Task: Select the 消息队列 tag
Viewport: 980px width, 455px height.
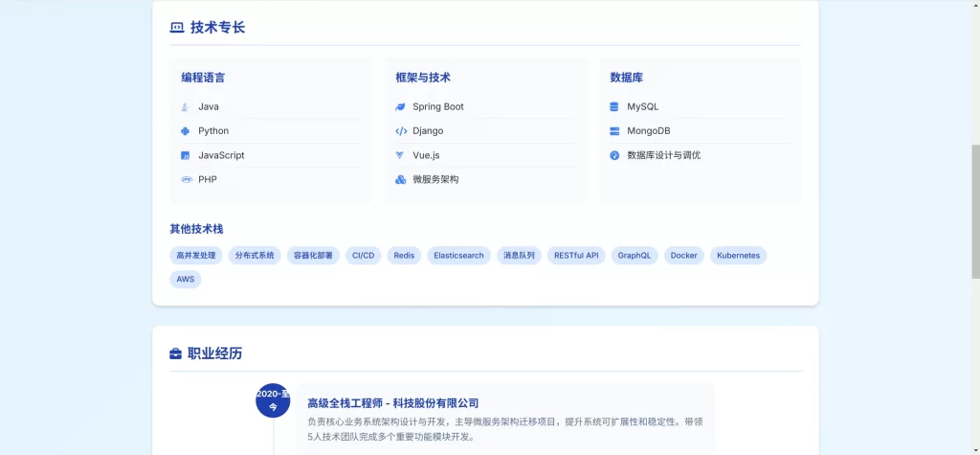Action: [519, 256]
